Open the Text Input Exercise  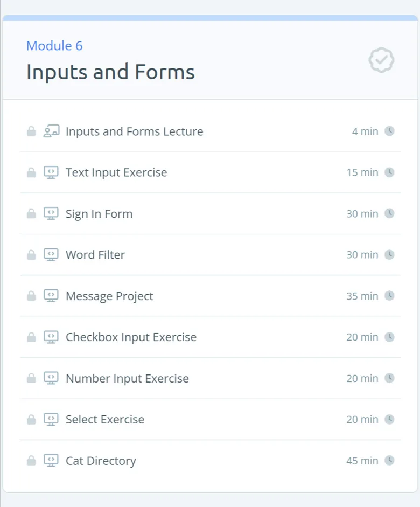(x=211, y=172)
